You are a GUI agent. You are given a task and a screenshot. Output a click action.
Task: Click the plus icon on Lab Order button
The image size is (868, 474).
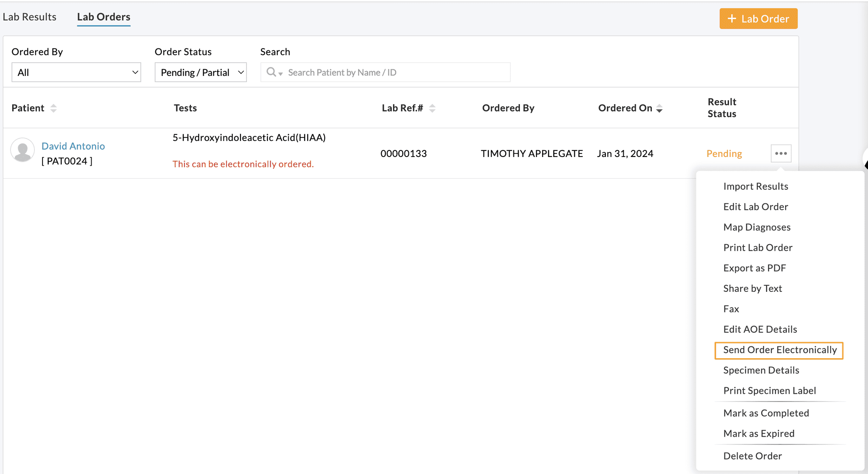tap(732, 19)
